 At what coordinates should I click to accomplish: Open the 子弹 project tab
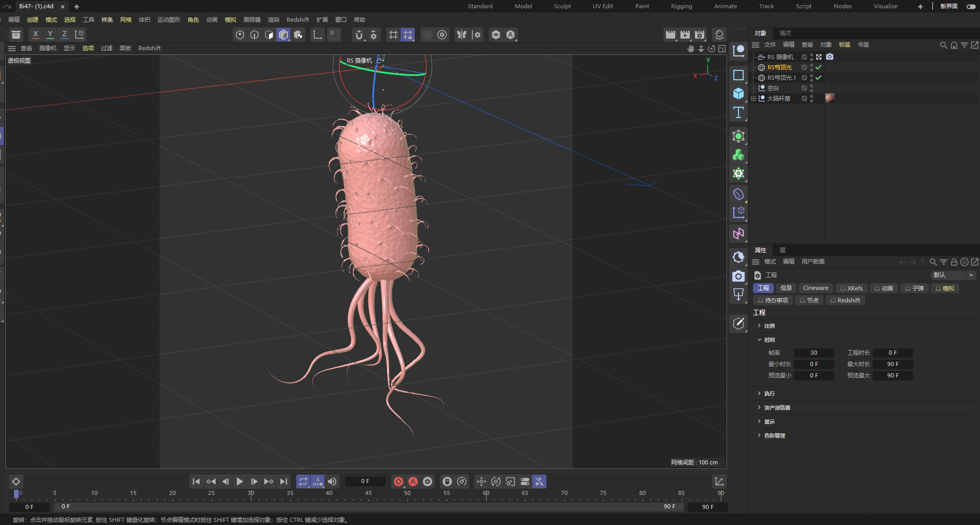click(914, 288)
